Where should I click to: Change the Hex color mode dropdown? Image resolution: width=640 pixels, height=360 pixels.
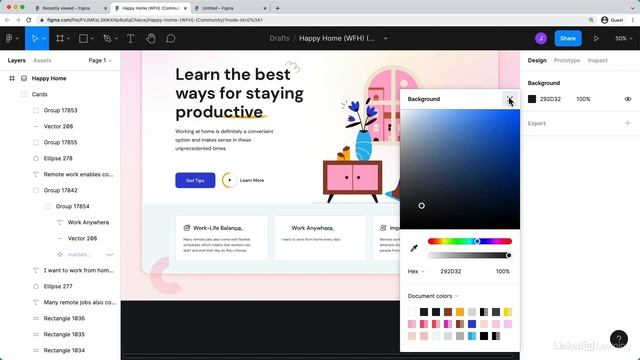click(416, 271)
